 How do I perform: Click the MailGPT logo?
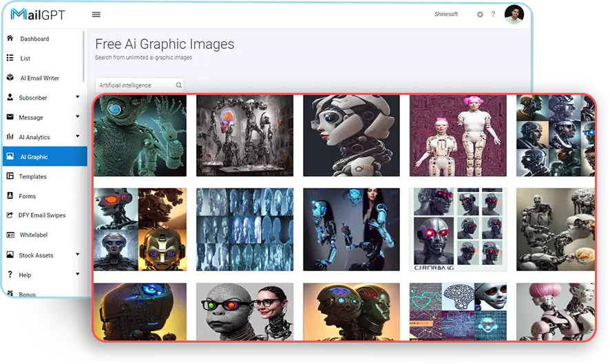pyautogui.click(x=38, y=14)
